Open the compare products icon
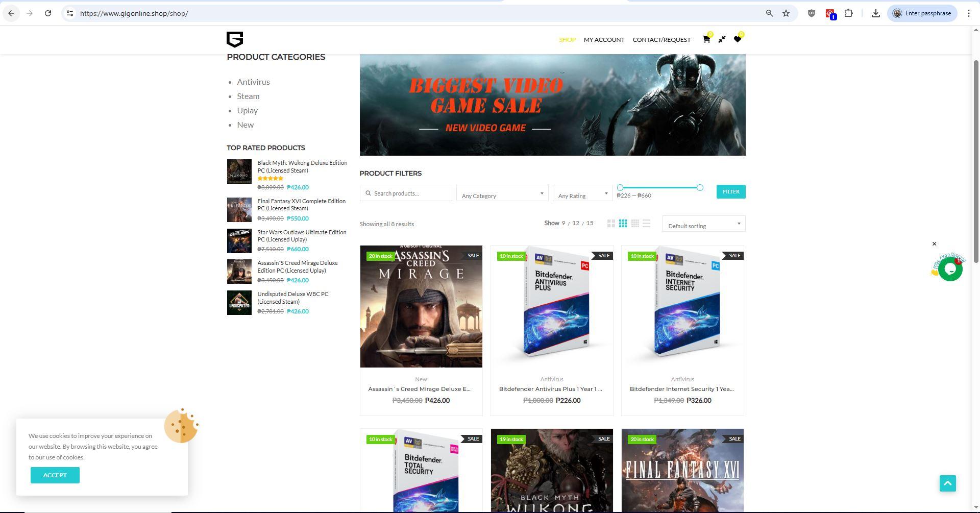The height and width of the screenshot is (513, 980). coord(722,39)
